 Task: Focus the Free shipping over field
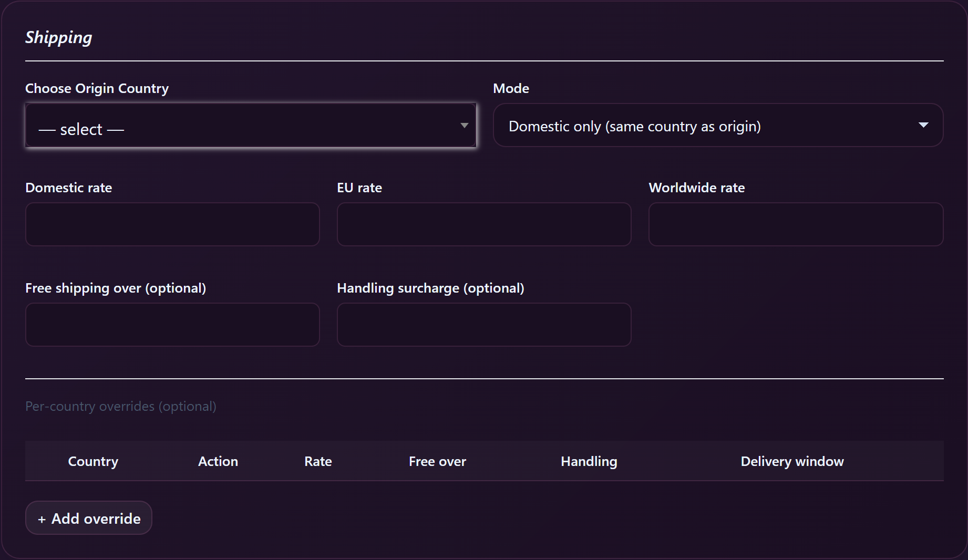click(x=172, y=325)
